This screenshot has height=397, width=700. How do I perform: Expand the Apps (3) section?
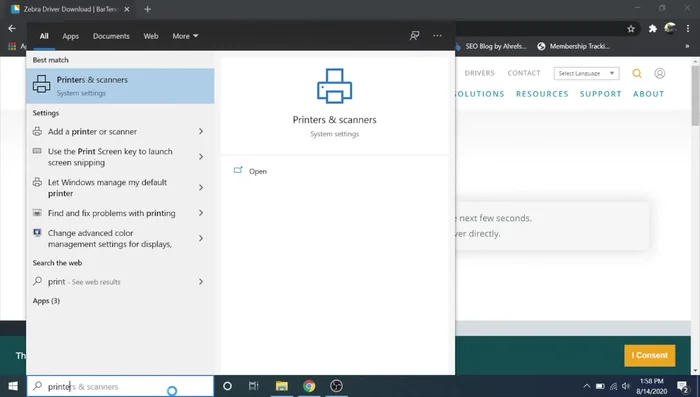[x=46, y=301]
